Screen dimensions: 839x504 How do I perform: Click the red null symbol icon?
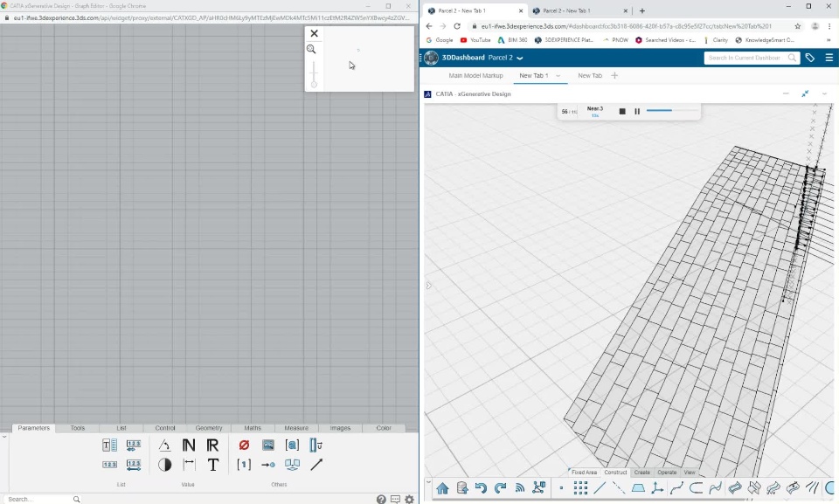click(244, 445)
